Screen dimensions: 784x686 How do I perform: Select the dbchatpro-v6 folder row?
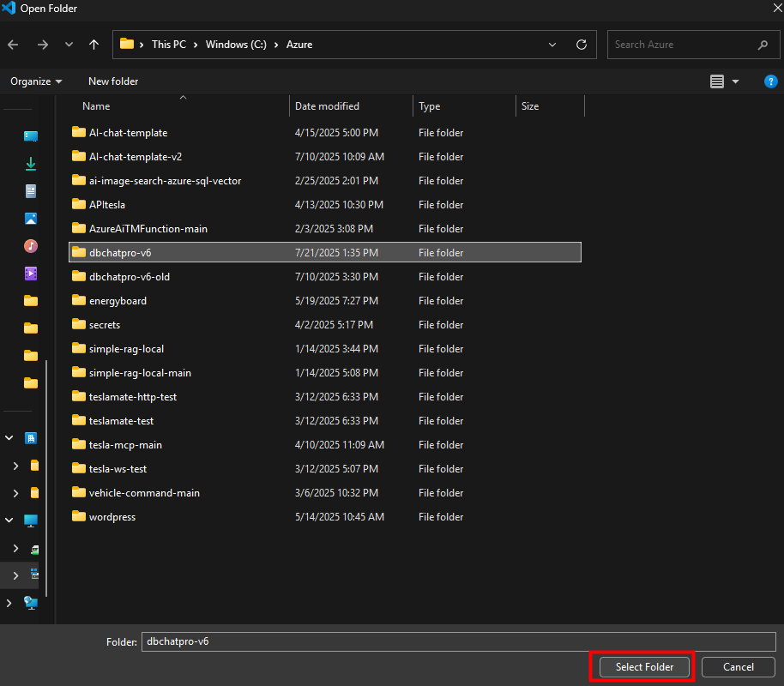tap(325, 252)
